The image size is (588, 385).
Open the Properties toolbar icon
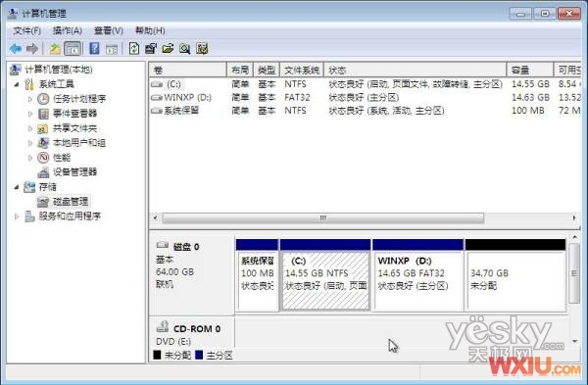coord(151,49)
